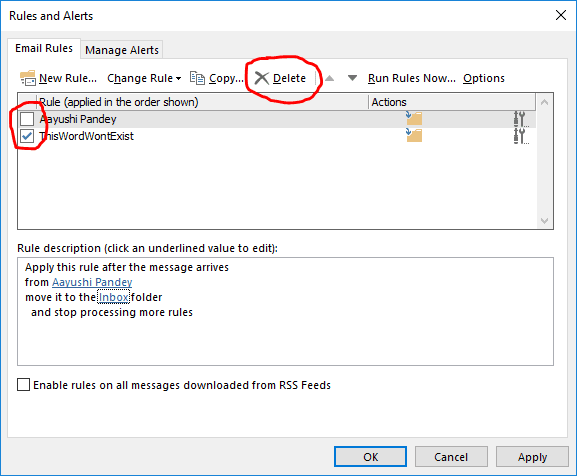Select the ThisWordWontExist rule row
The height and width of the screenshot is (476, 577).
[x=277, y=136]
